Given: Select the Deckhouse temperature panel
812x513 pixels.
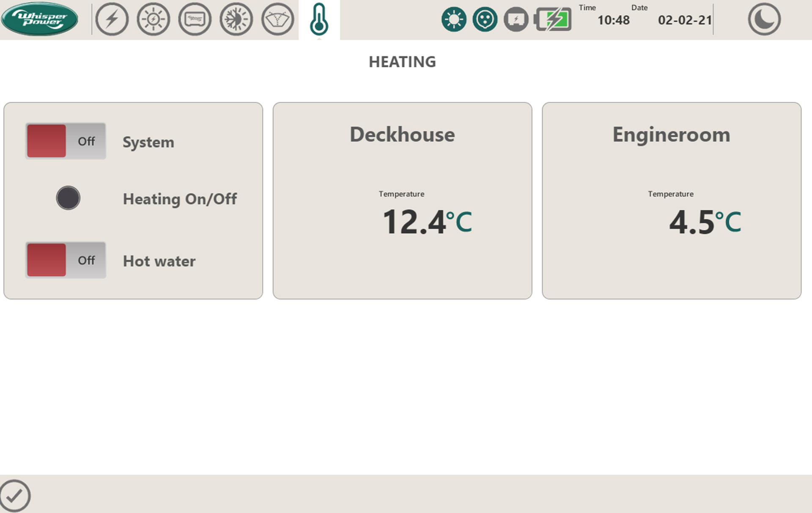Looking at the screenshot, I should click(x=402, y=200).
